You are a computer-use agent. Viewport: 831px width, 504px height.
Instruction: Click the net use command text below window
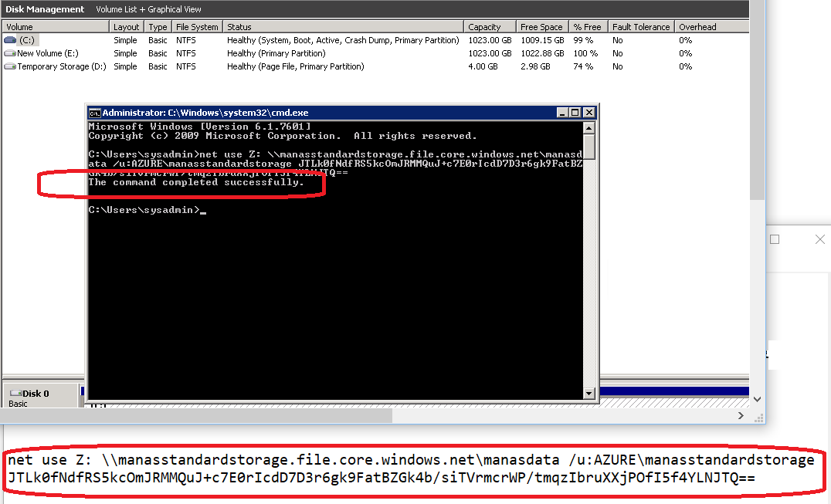tap(411, 460)
